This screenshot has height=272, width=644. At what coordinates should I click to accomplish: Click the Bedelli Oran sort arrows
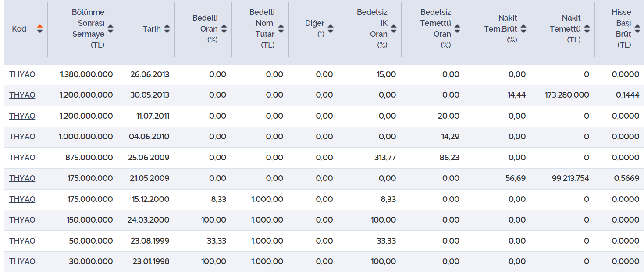[224, 29]
